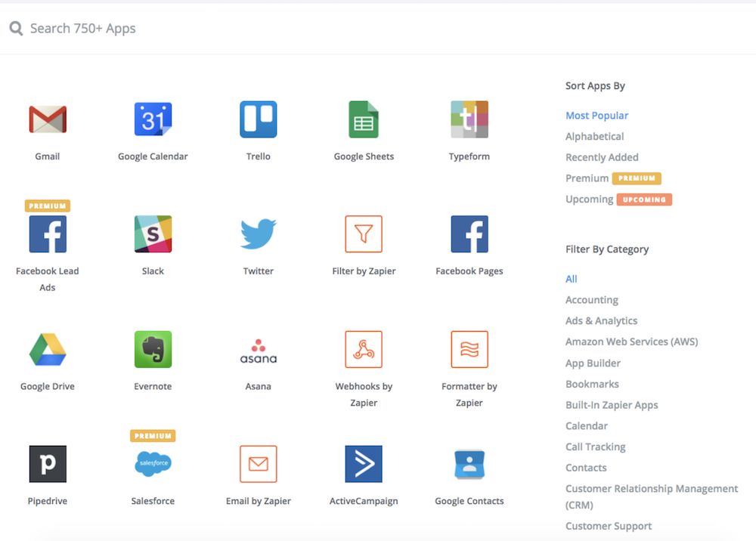
Task: Select the Google Calendar icon
Action: click(x=153, y=119)
